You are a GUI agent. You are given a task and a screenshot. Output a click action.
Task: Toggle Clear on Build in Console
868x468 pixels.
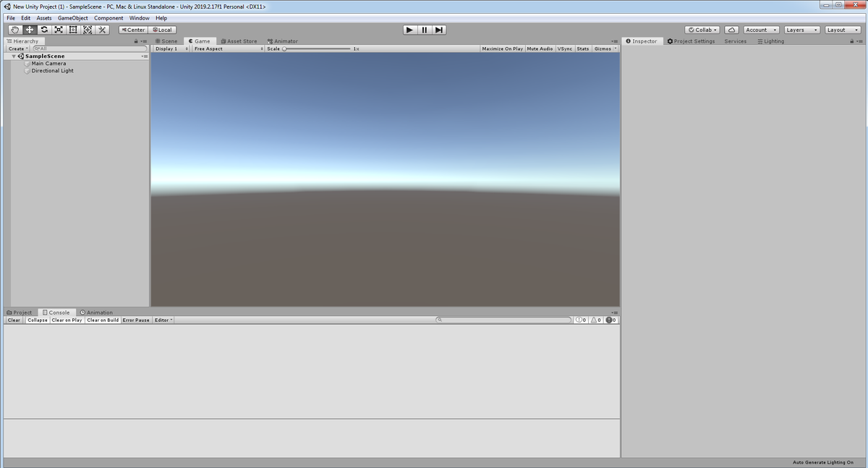(x=103, y=320)
